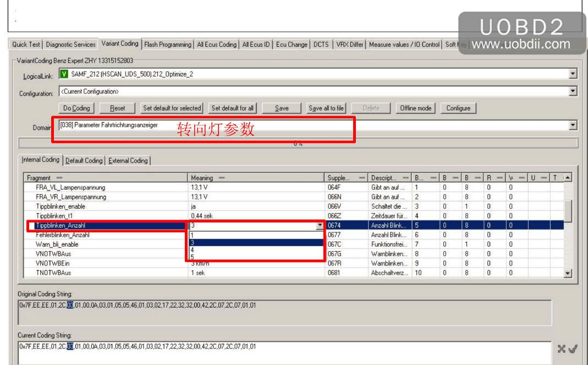Sort by the Meaning column header

pyautogui.click(x=256, y=178)
